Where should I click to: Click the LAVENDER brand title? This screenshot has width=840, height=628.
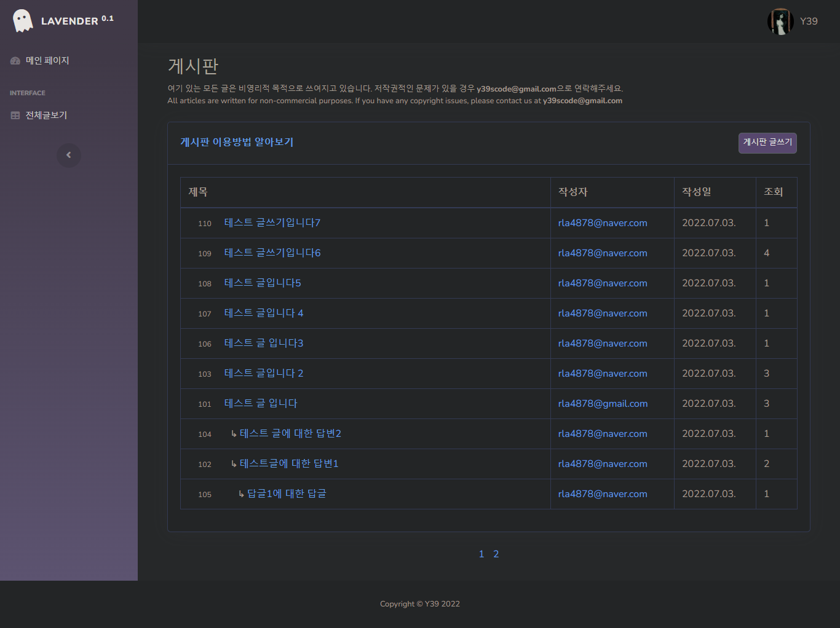click(x=77, y=21)
